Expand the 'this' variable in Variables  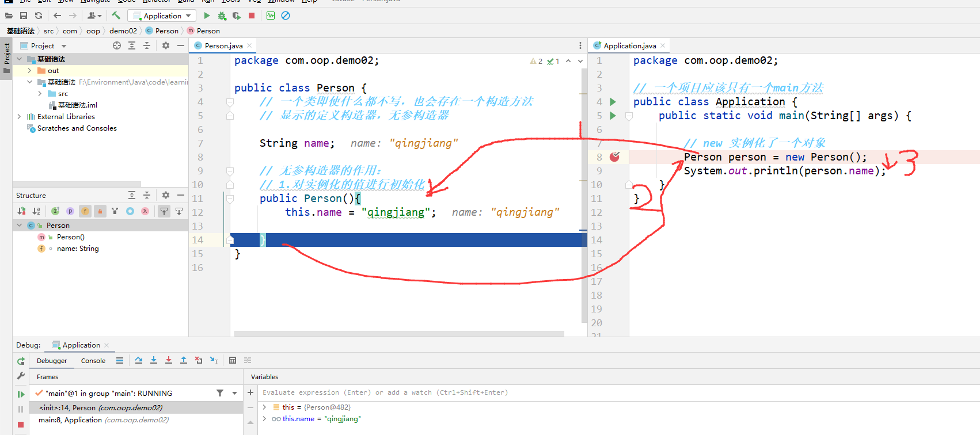(264, 407)
